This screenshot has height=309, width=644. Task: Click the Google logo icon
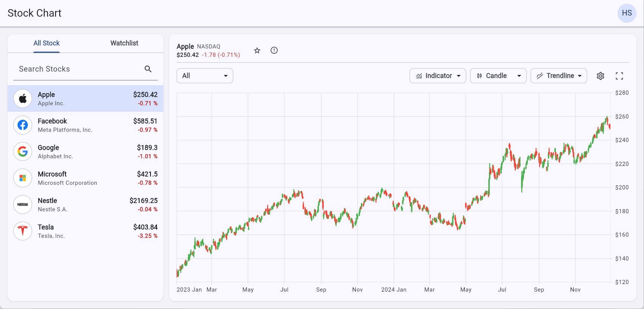pos(23,151)
